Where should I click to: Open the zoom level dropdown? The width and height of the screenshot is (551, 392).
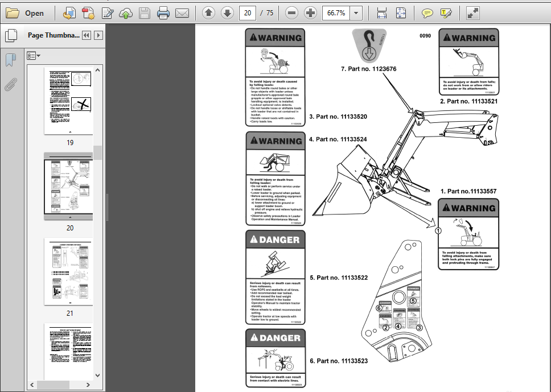coord(356,13)
